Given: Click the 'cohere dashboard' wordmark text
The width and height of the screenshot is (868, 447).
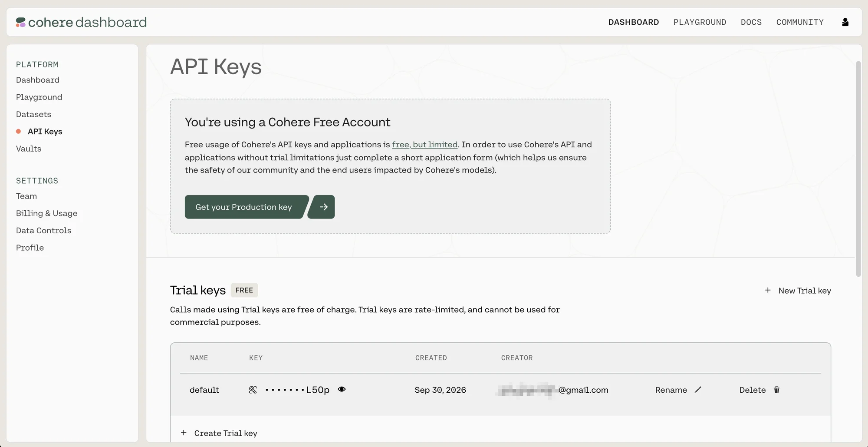Looking at the screenshot, I should pos(87,22).
